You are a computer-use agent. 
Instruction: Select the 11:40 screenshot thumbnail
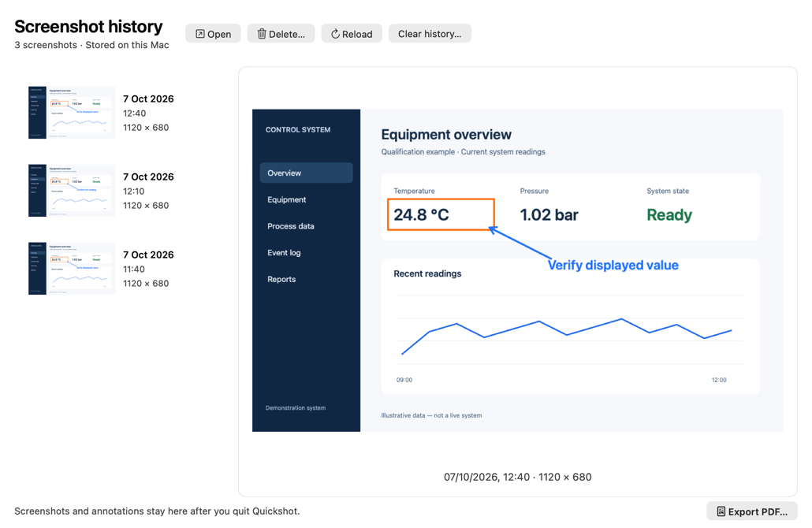pyautogui.click(x=72, y=268)
